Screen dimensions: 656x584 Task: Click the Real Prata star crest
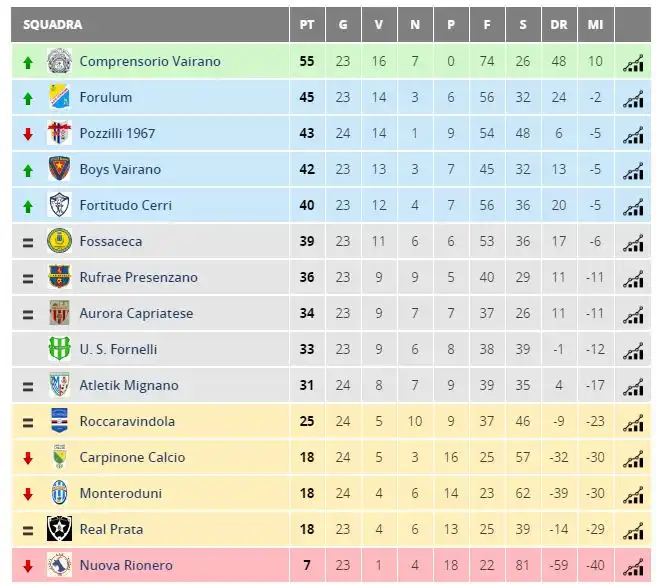click(x=59, y=529)
